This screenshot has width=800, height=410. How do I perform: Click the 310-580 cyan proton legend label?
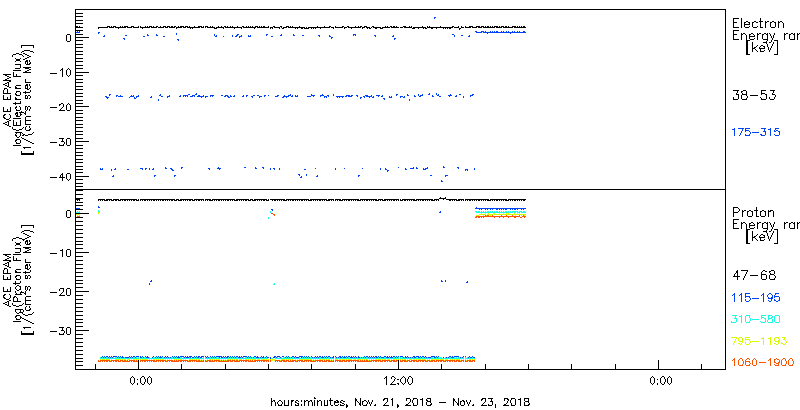point(756,320)
